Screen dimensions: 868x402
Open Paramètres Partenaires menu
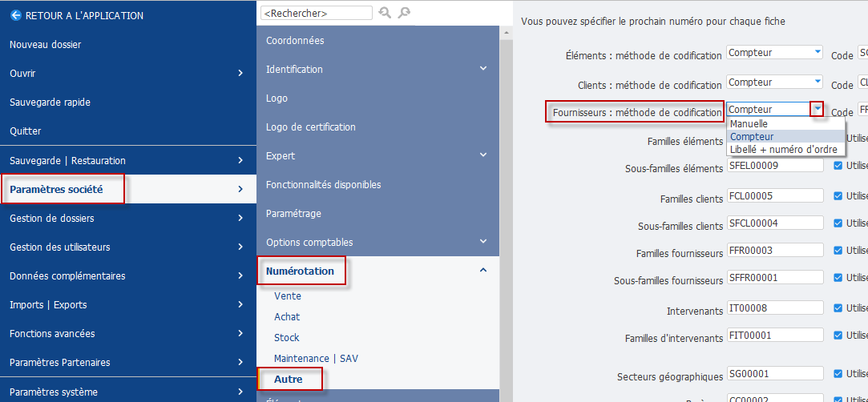click(128, 362)
